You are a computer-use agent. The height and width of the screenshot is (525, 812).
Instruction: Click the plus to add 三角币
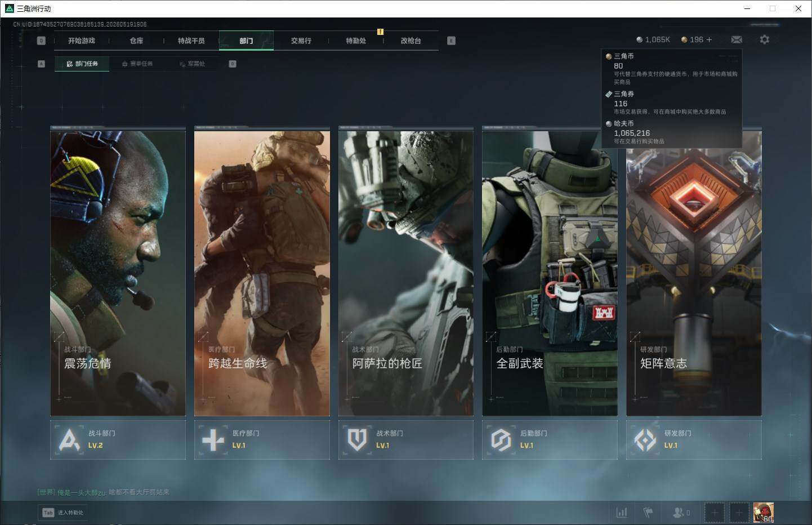point(709,39)
